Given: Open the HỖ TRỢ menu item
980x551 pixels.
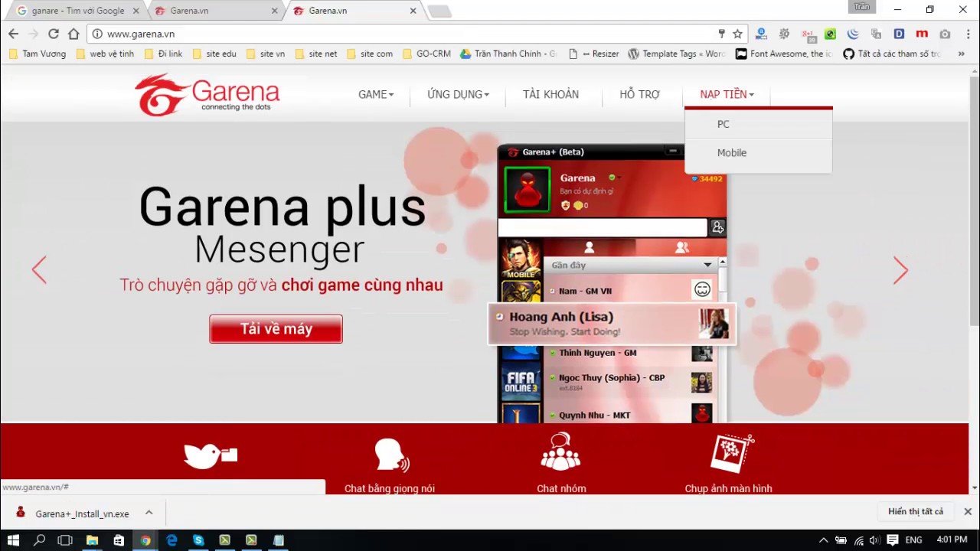Looking at the screenshot, I should pos(639,94).
